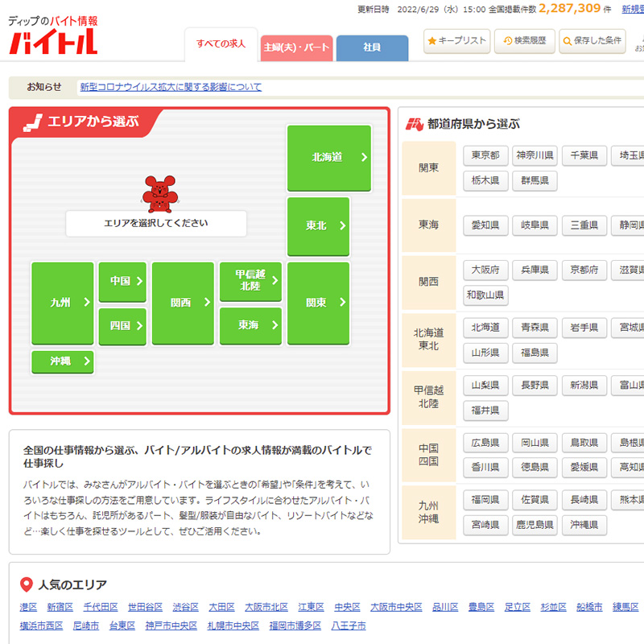Image resolution: width=644 pixels, height=644 pixels.
Task: Choose the 関東 area tile on map
Action: [x=318, y=303]
